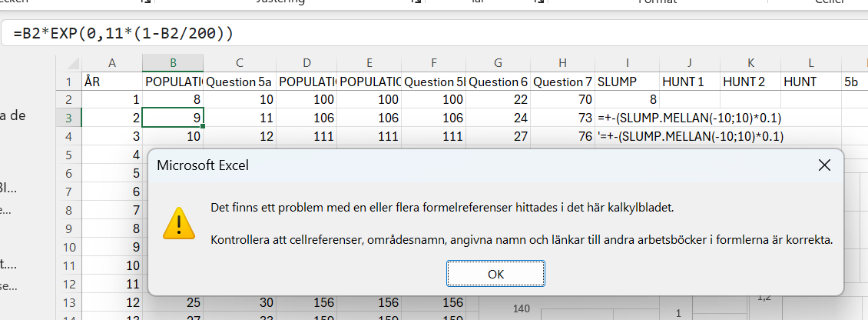Viewport: 868px width, 320px height.
Task: Select the Question 7 header cell
Action: tap(562, 82)
